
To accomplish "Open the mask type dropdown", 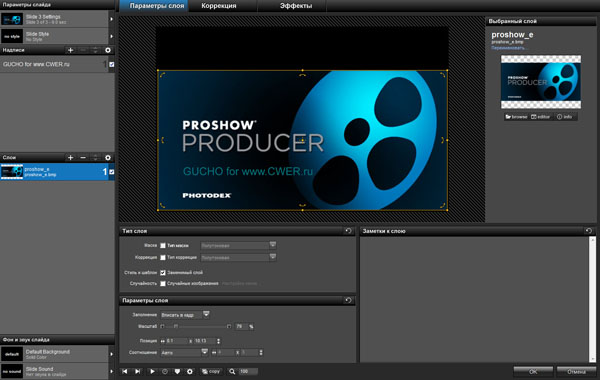I will pyautogui.click(x=238, y=245).
